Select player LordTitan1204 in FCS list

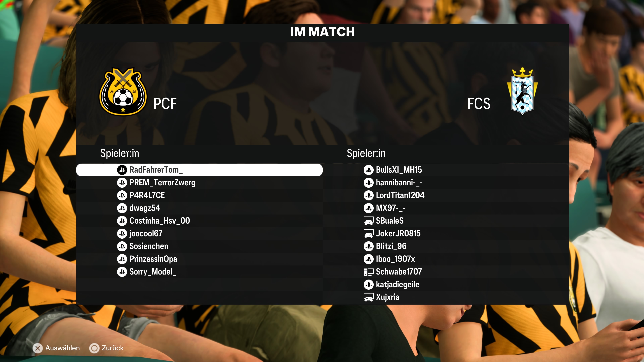(x=446, y=195)
